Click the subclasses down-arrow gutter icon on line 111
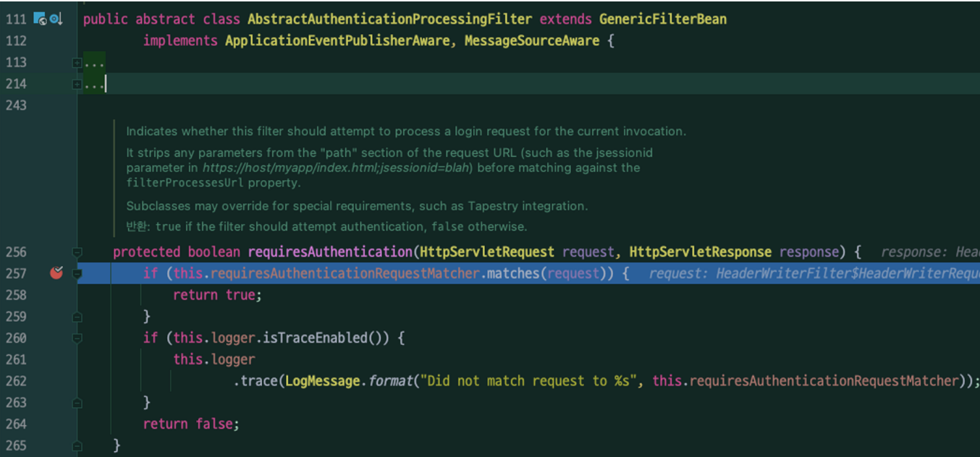The image size is (980, 457). click(56, 19)
